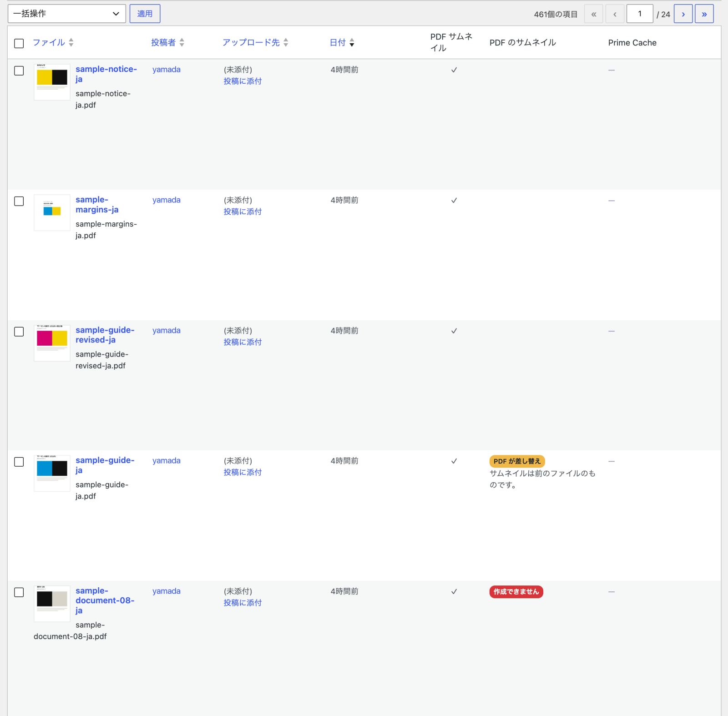Image resolution: width=728 pixels, height=716 pixels.
Task: Click 投稿に添付 for sample-guide-revised-ja
Action: pos(243,342)
